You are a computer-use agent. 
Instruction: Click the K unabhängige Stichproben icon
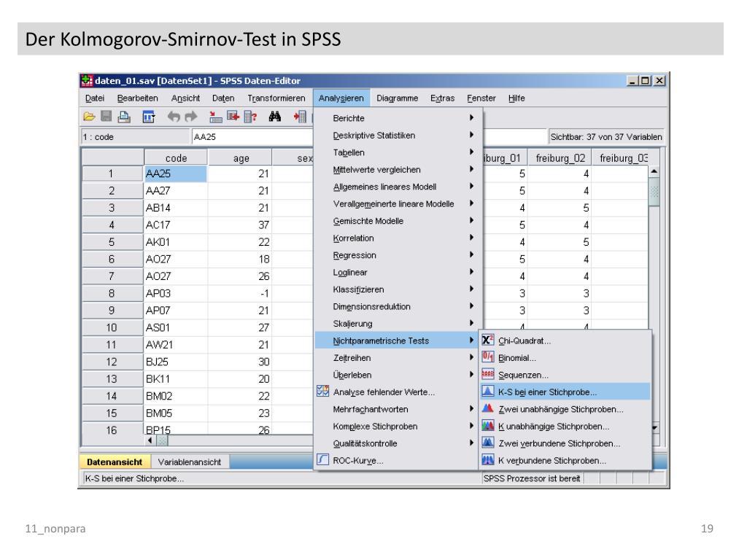488,426
